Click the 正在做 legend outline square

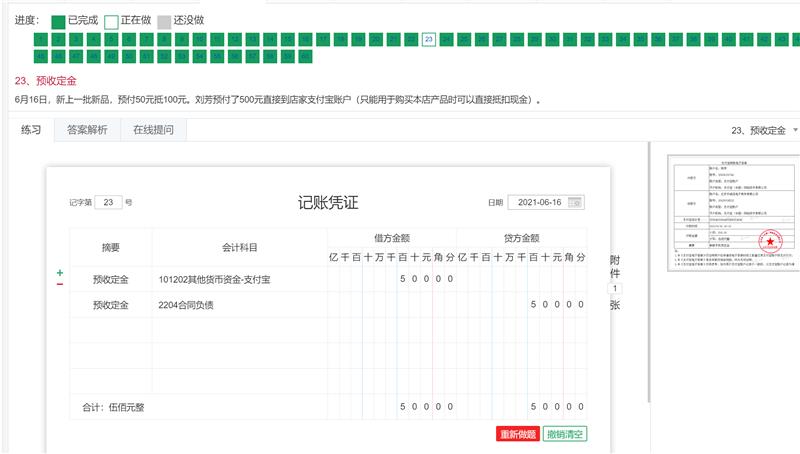[111, 20]
